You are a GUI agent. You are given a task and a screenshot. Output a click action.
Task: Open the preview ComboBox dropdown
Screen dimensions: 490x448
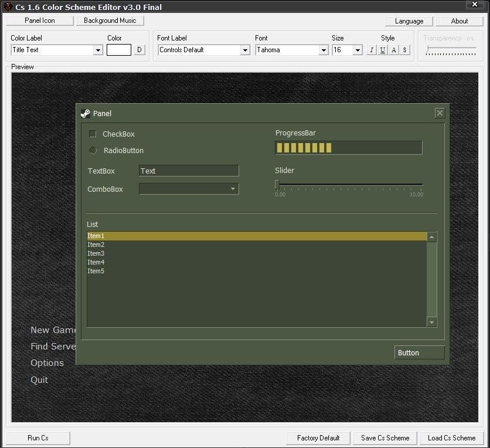click(233, 189)
